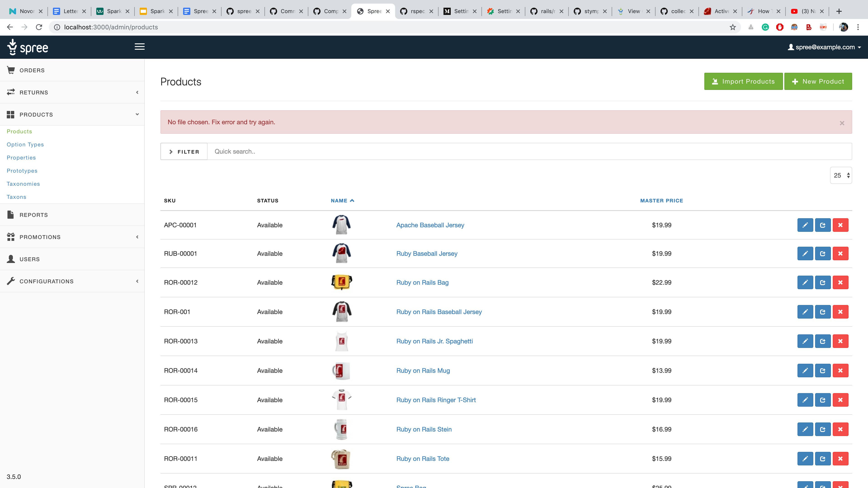Reload the page in browser

click(39, 27)
